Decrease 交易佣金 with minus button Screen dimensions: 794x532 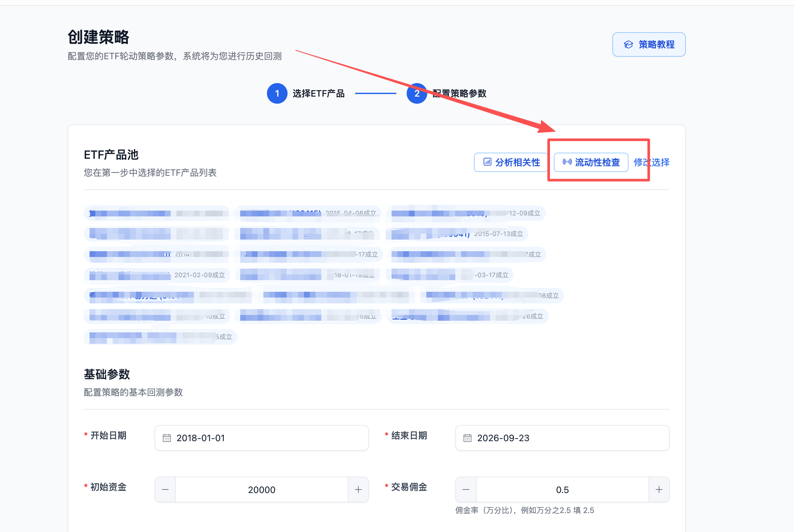pos(466,489)
